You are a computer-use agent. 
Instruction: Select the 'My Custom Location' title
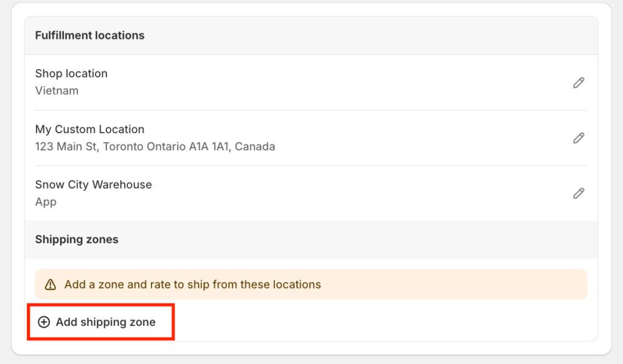(89, 129)
